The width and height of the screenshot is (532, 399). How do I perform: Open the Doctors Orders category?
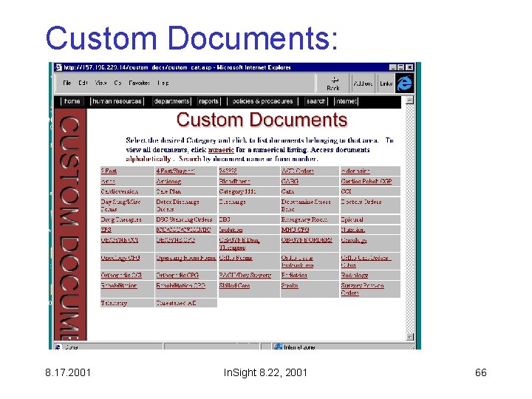point(361,202)
